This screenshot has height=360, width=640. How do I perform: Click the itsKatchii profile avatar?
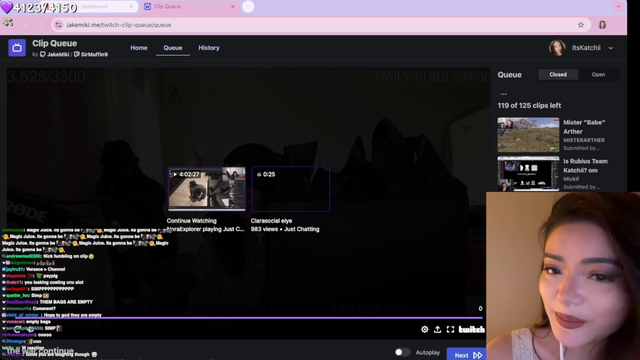tap(557, 48)
